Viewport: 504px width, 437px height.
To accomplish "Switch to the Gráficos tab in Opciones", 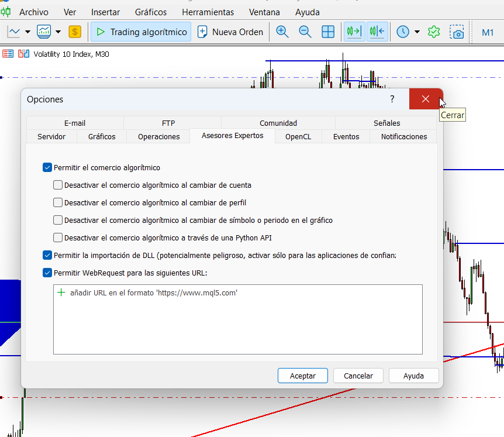I will coord(102,137).
